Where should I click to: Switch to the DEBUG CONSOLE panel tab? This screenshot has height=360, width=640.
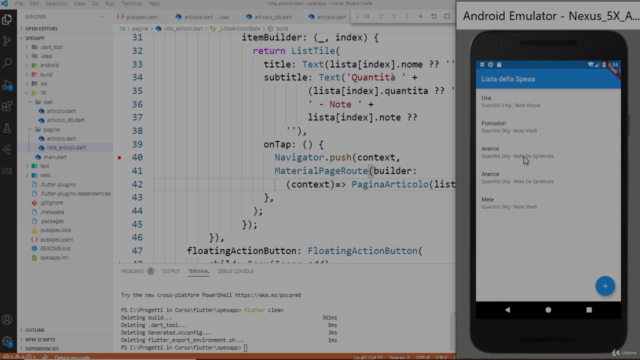point(236,271)
